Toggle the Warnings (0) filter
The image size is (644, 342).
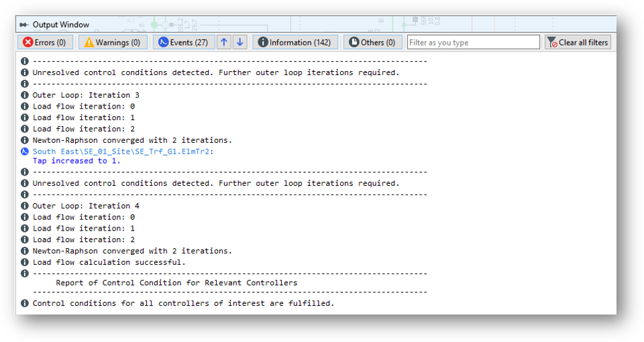point(113,42)
